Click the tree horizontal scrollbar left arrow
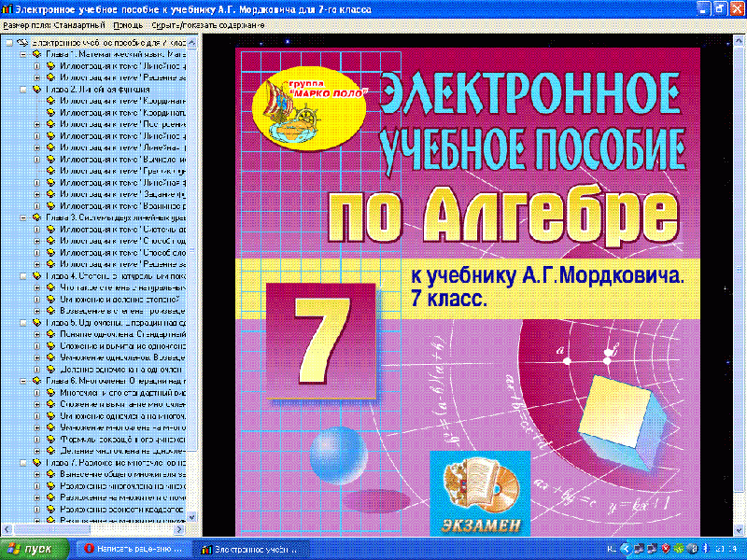Image resolution: width=747 pixels, height=560 pixels. point(7,529)
